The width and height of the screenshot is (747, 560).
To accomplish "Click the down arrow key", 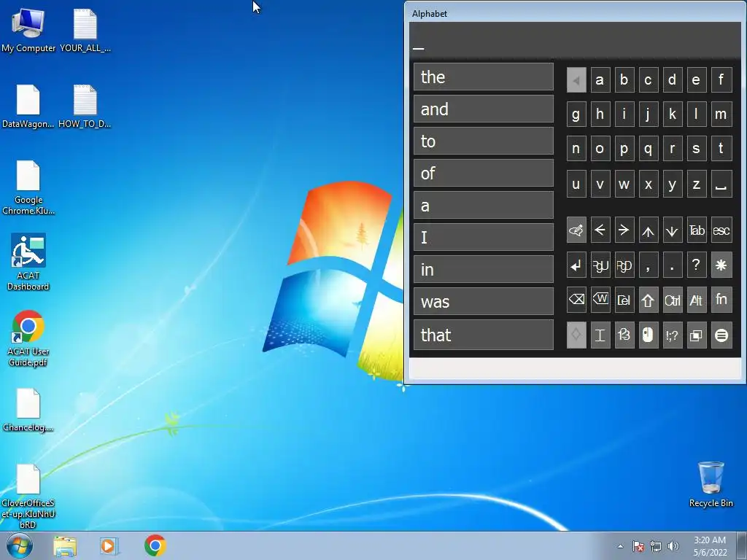I will pos(672,230).
